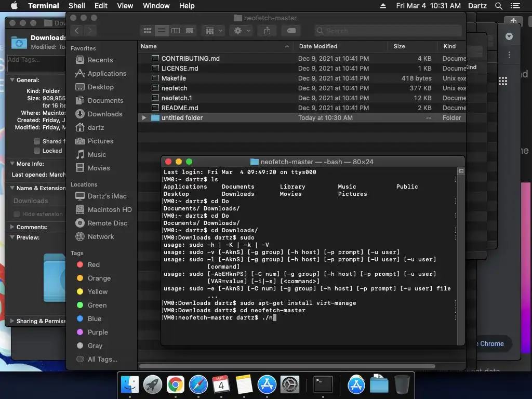532x399 pixels.
Task: Open Pictures in Finder sidebar
Action: point(95,141)
